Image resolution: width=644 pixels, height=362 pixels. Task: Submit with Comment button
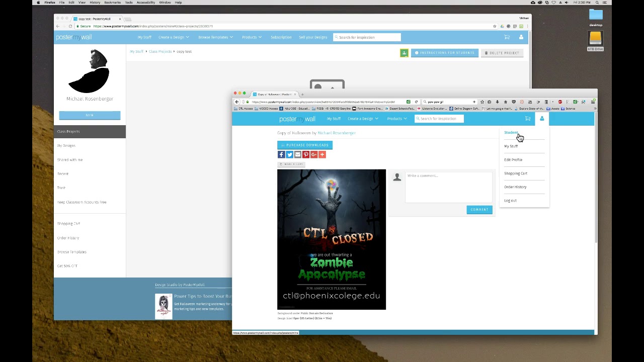click(x=479, y=210)
